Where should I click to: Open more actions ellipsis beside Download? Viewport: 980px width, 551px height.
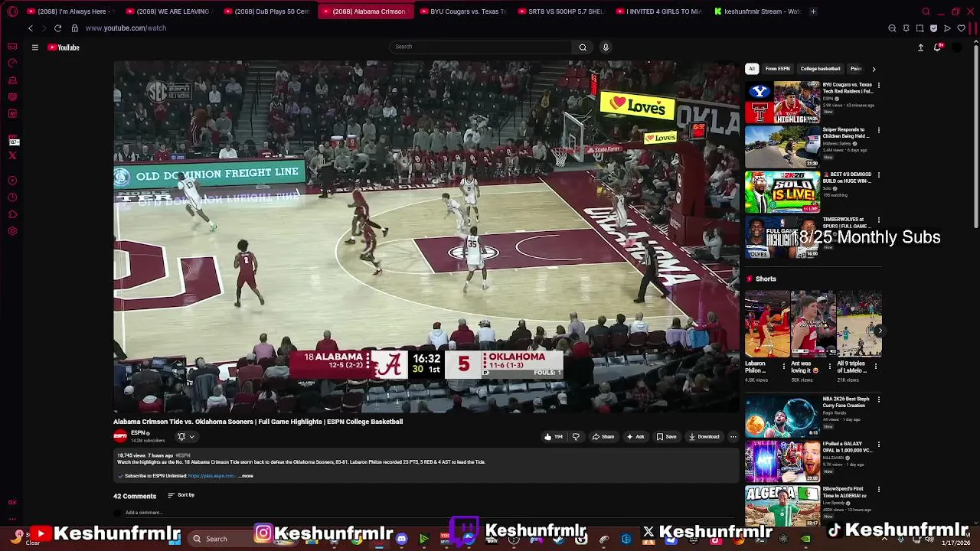point(733,437)
